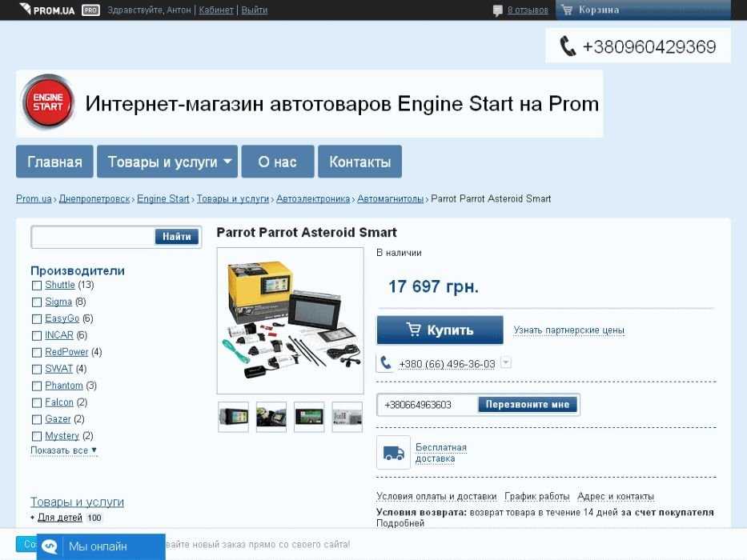Check the Mystery manufacturer checkbox
747x560 pixels.
[37, 436]
